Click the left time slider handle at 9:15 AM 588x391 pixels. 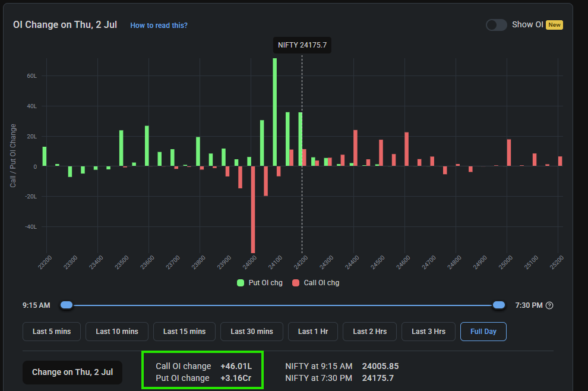[x=67, y=305]
